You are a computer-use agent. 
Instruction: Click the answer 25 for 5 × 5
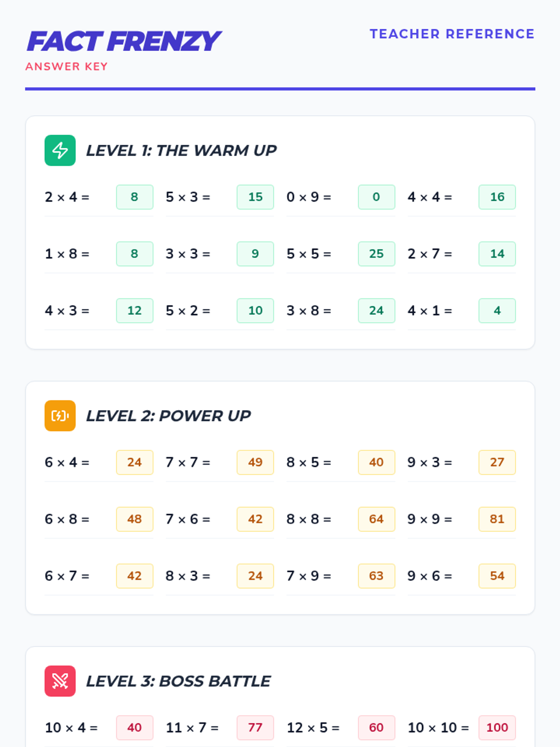point(376,254)
